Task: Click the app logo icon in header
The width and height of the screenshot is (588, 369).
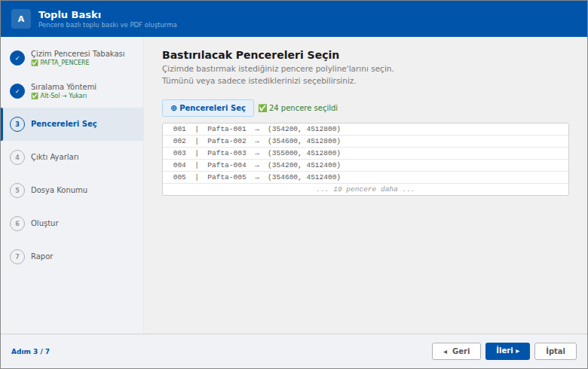Action: [21, 19]
